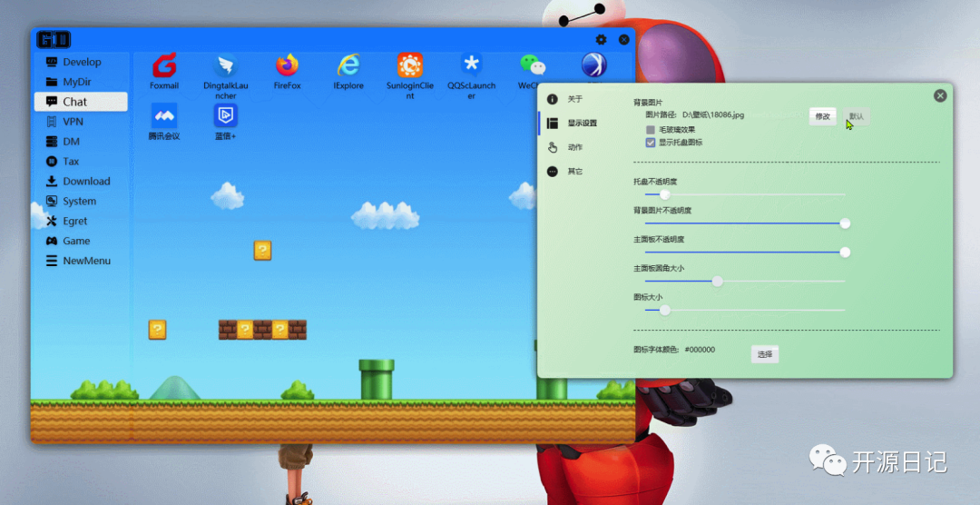Select Tax menu category
The width and height of the screenshot is (980, 505).
click(x=82, y=162)
